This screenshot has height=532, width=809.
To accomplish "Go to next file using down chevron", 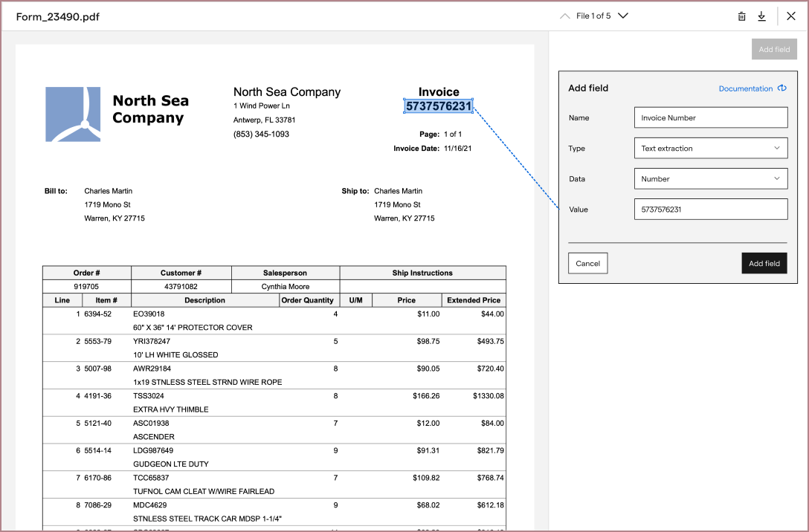I will pos(623,16).
